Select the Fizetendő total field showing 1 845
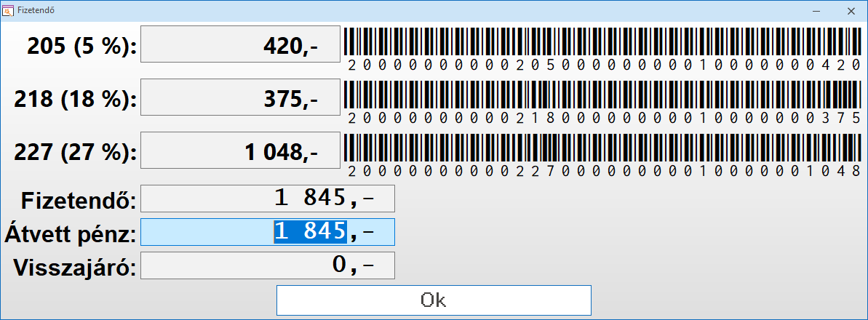868x320 pixels. [268, 199]
